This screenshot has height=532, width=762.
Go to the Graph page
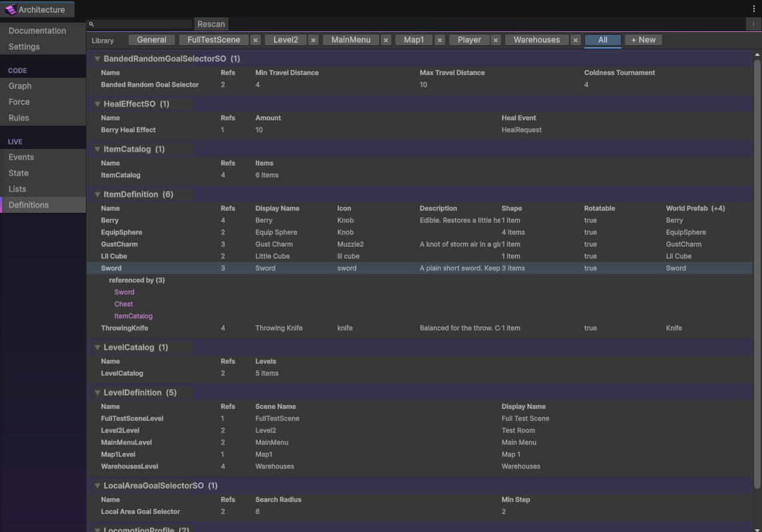click(43, 86)
